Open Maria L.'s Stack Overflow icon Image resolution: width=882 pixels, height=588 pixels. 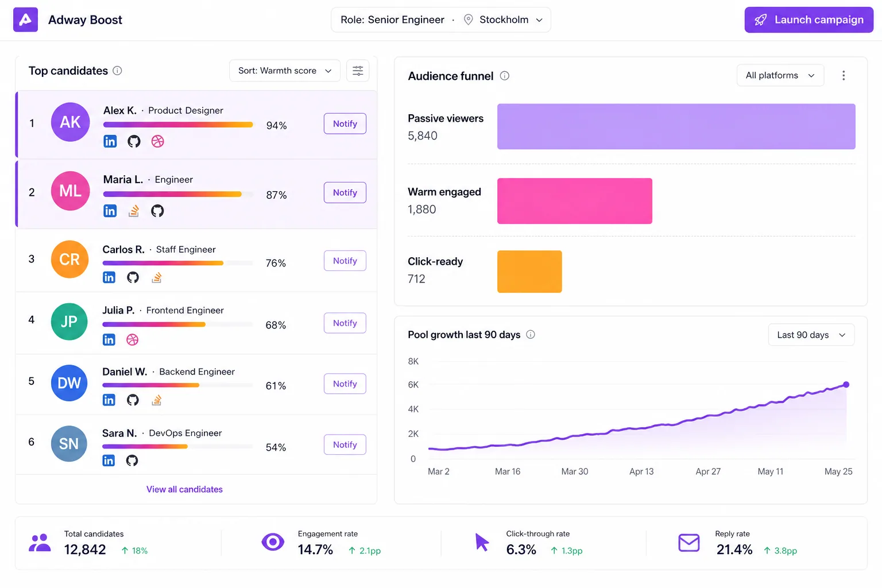pyautogui.click(x=134, y=211)
